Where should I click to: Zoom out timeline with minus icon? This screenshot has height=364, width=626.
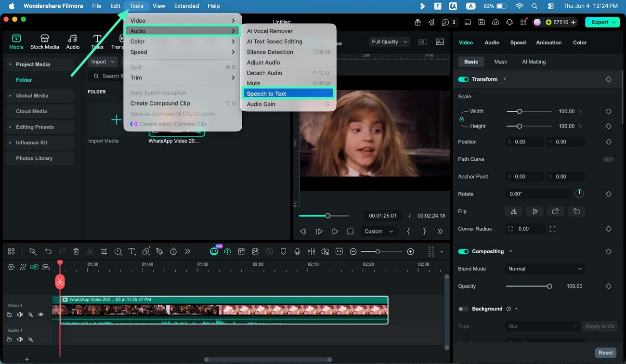[x=353, y=251]
